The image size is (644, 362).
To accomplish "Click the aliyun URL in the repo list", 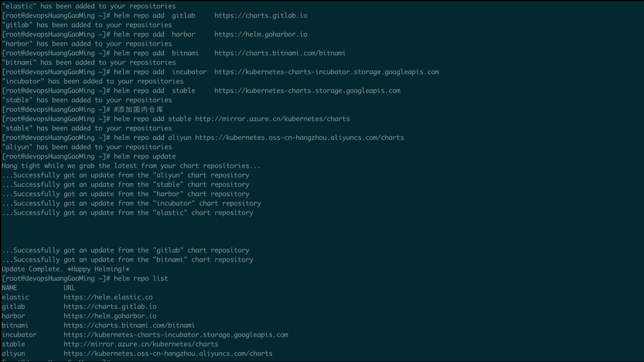I will pyautogui.click(x=168, y=354).
